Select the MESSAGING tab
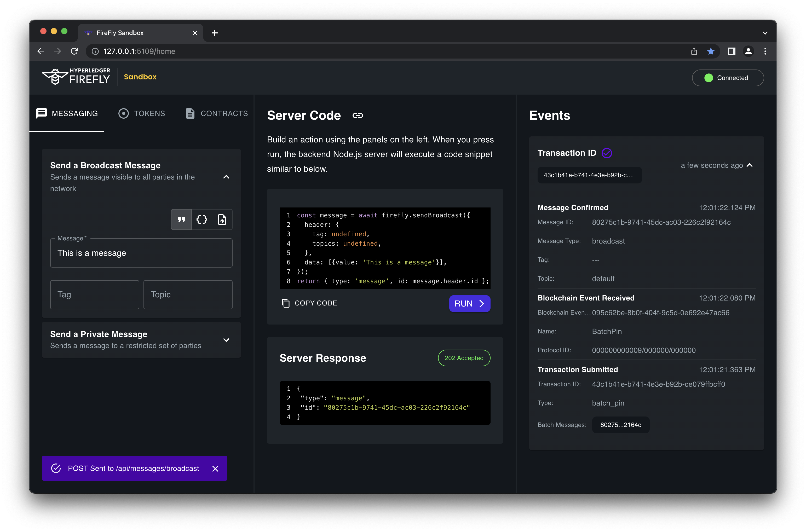This screenshot has width=806, height=532. (67, 113)
